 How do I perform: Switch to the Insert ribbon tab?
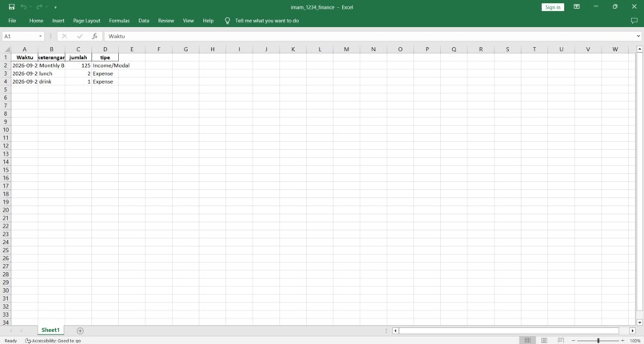tap(58, 21)
